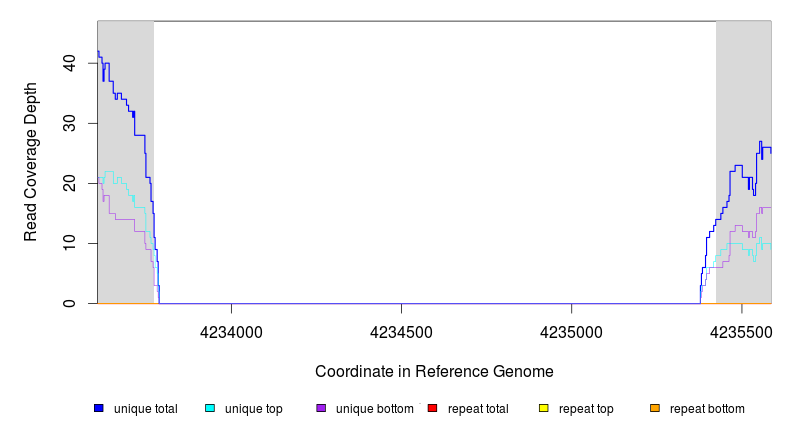Select the "repeat total" legend label
Screen dimensions: 792x432
[479, 409]
